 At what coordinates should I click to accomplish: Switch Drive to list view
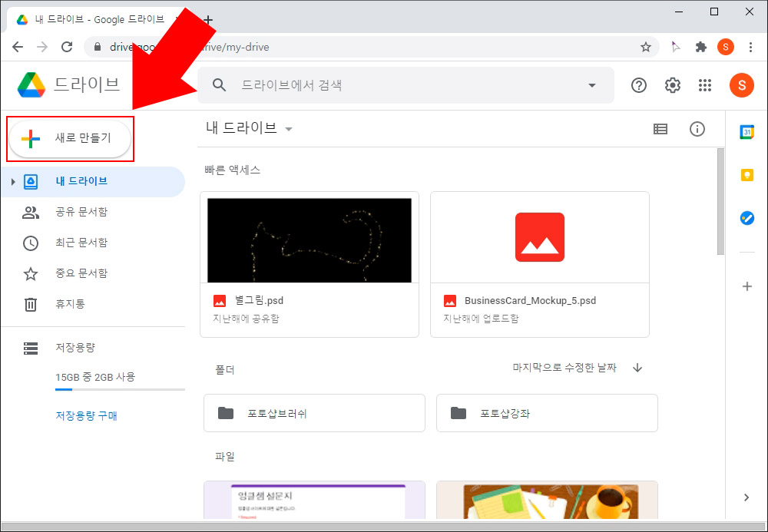pyautogui.click(x=660, y=129)
